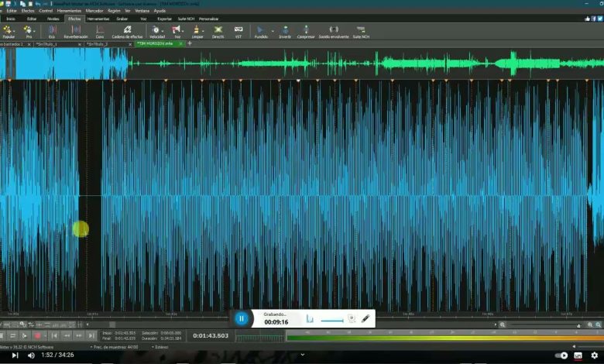Mute the video player volume
The height and width of the screenshot is (364, 604).
point(32,355)
